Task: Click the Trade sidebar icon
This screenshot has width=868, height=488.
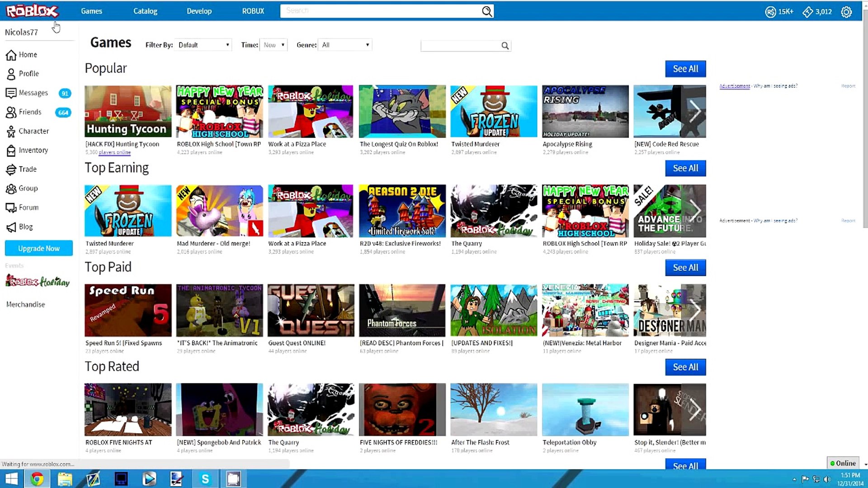Action: [x=11, y=169]
